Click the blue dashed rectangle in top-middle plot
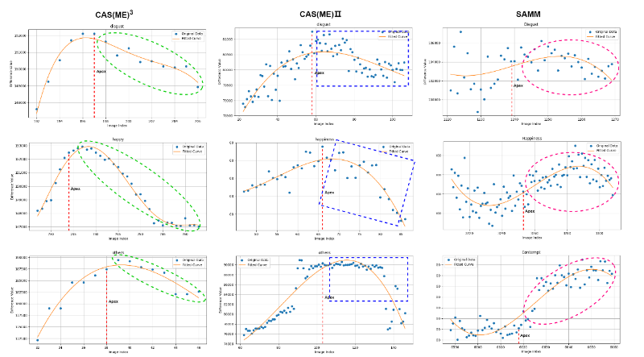Screen dimensions: 644x357 (x=407, y=58)
